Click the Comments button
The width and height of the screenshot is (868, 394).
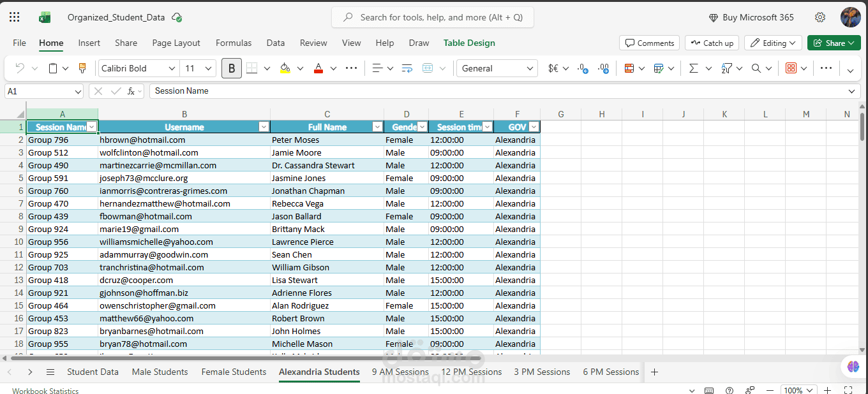[x=649, y=43]
